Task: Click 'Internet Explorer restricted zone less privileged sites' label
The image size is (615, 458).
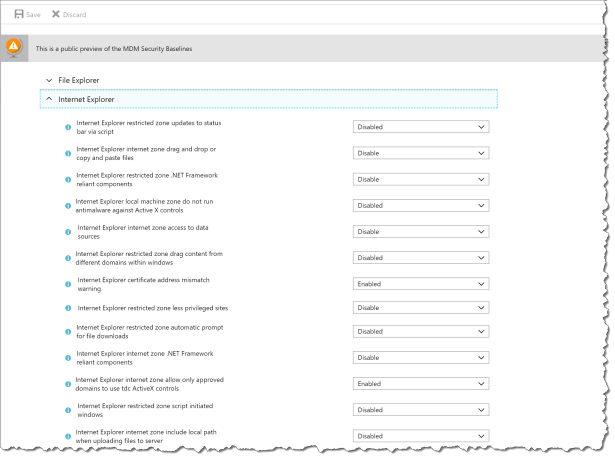Action: tap(153, 308)
